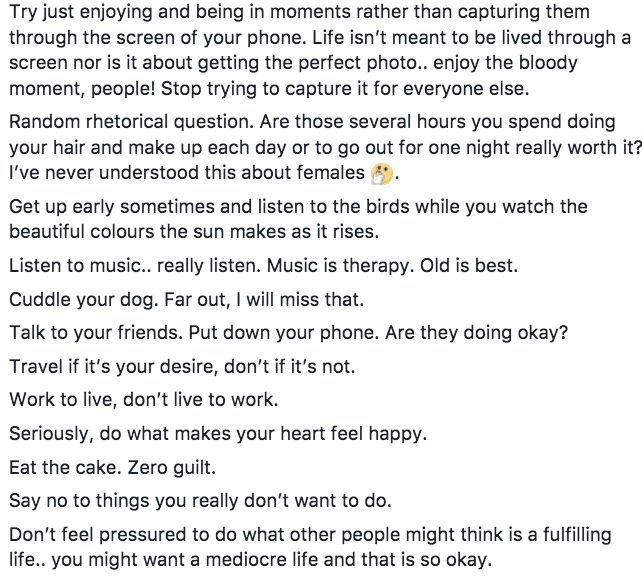Click the line 'Talk to your friends'
Image resolution: width=642 pixels, height=577 pixels.
pyautogui.click(x=289, y=333)
